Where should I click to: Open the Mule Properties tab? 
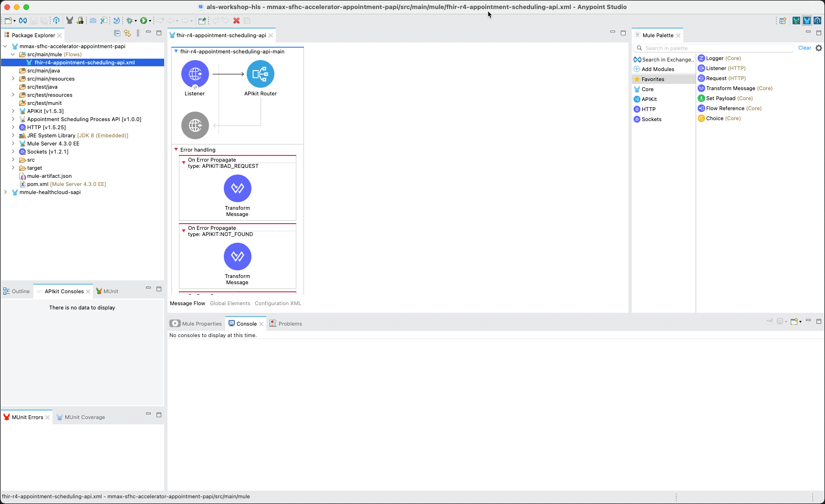click(x=197, y=323)
